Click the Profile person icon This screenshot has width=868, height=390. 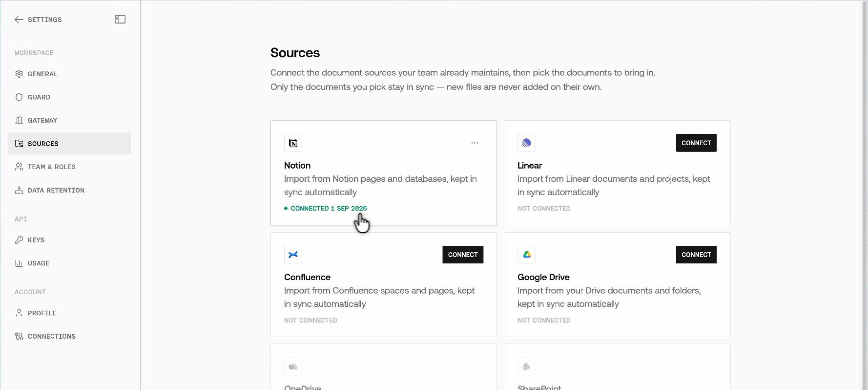tap(19, 313)
